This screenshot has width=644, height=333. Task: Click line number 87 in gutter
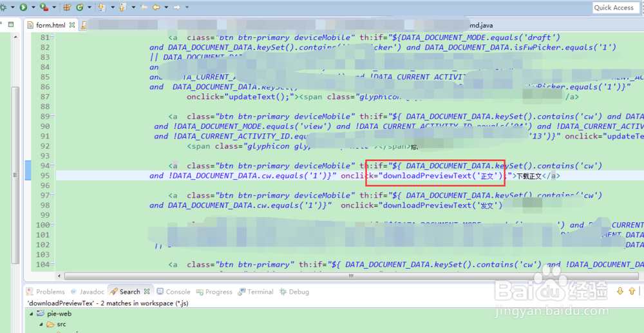pos(45,97)
